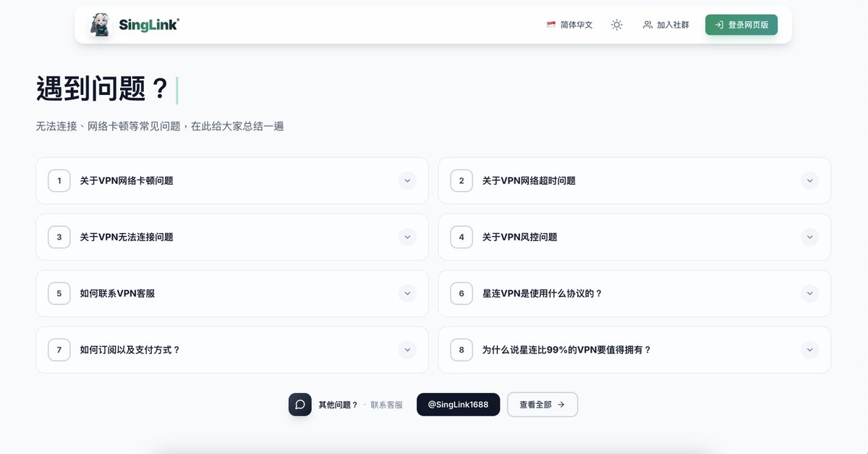Click the 联系客服 text
This screenshot has width=868, height=454.
point(387,405)
